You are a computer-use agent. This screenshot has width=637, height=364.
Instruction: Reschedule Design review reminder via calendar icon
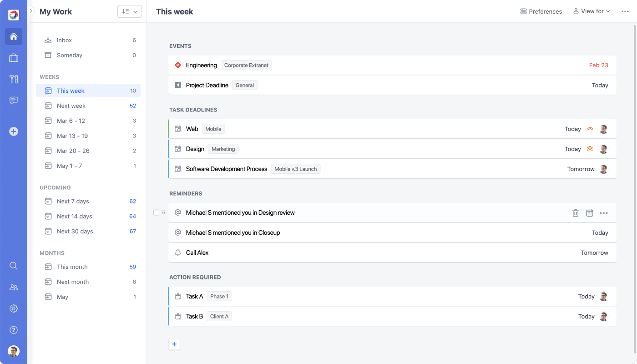click(x=590, y=212)
